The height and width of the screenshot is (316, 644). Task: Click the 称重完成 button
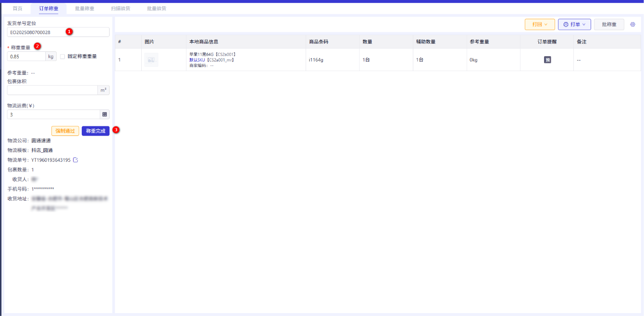click(96, 131)
